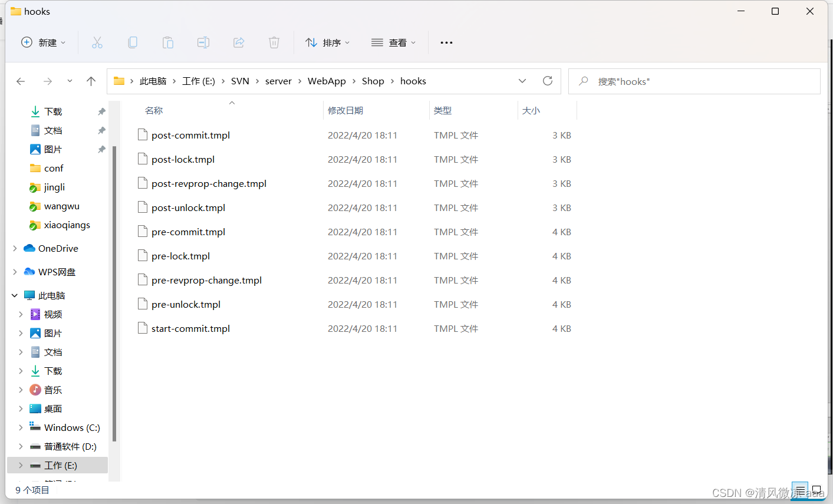Click OneDrive cloud icon in sidebar
The height and width of the screenshot is (504, 833).
pyautogui.click(x=29, y=248)
